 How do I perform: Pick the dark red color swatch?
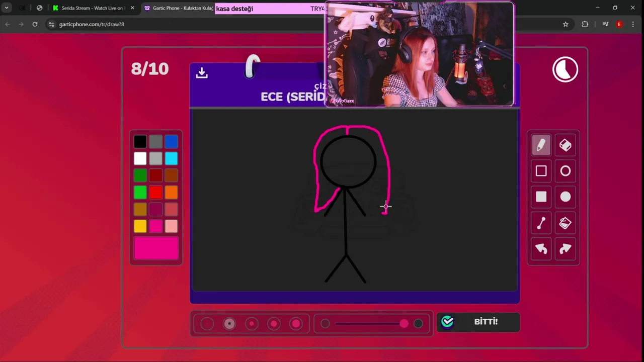tap(156, 175)
